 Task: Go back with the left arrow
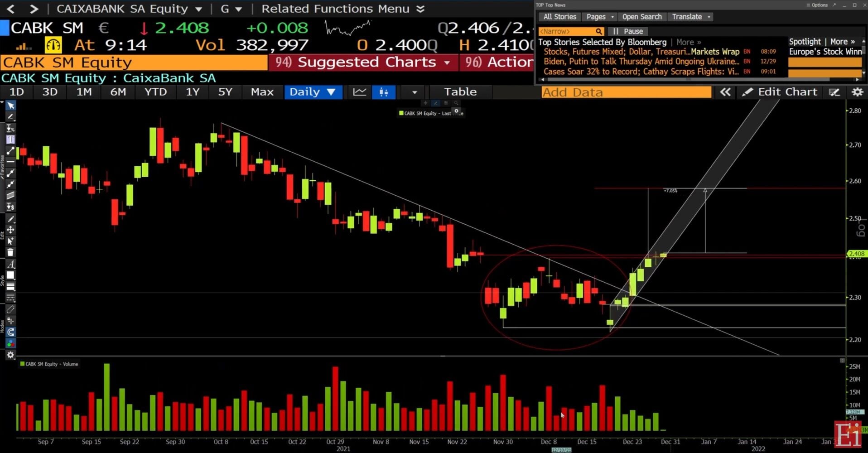click(x=11, y=9)
